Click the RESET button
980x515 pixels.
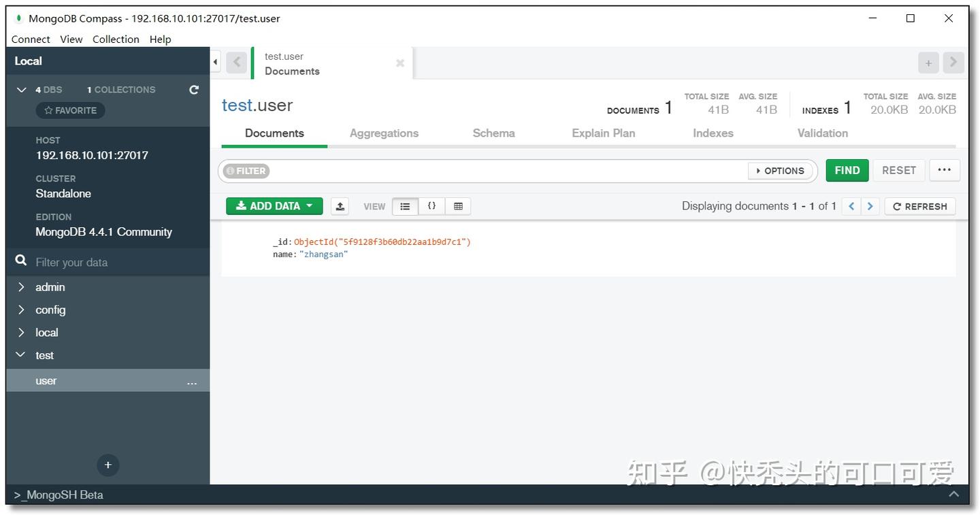(898, 170)
